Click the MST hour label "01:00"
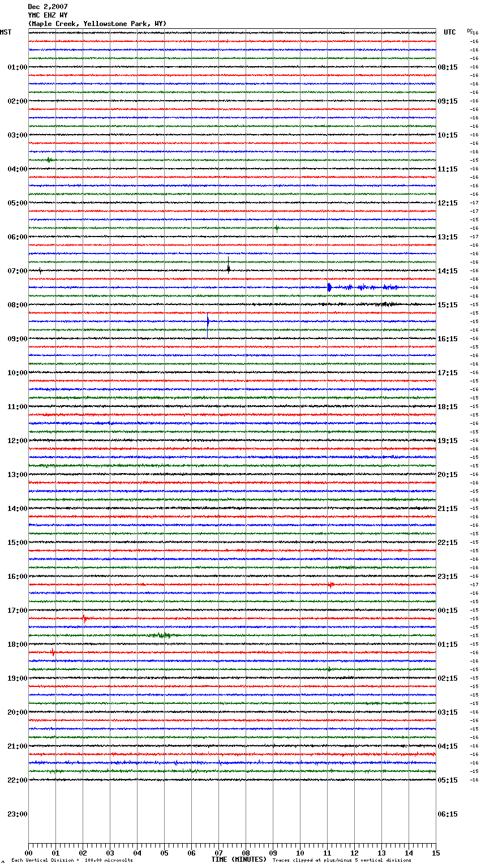 click(x=18, y=67)
